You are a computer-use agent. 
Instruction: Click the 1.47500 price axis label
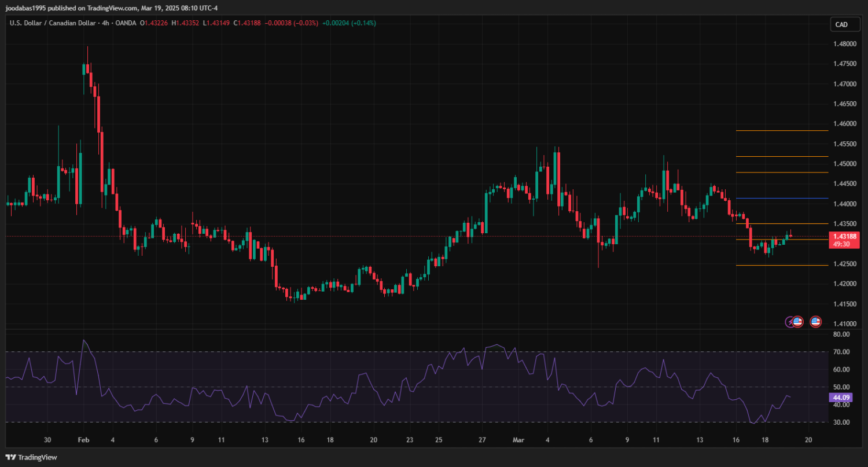pyautogui.click(x=845, y=64)
